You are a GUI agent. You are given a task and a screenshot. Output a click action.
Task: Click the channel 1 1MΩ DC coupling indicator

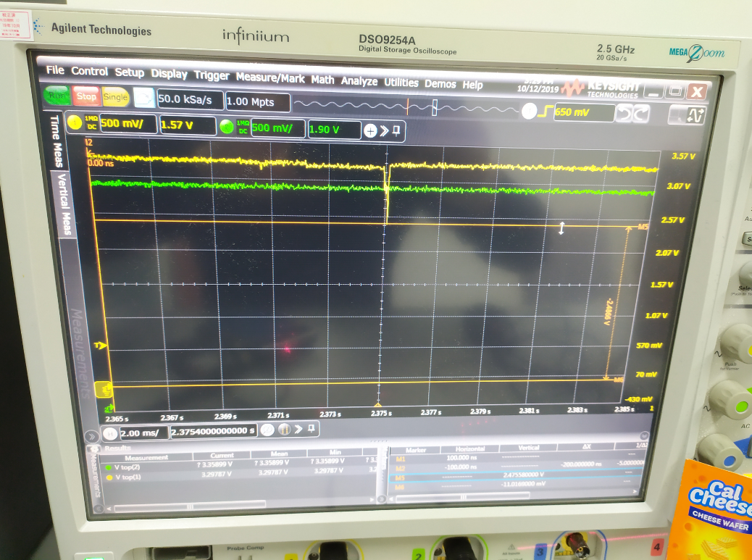[91, 122]
